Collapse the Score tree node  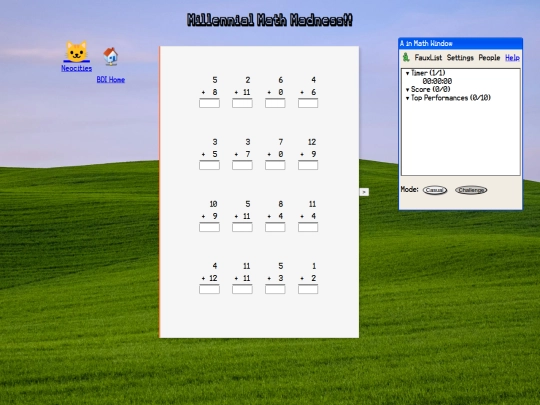[407, 90]
